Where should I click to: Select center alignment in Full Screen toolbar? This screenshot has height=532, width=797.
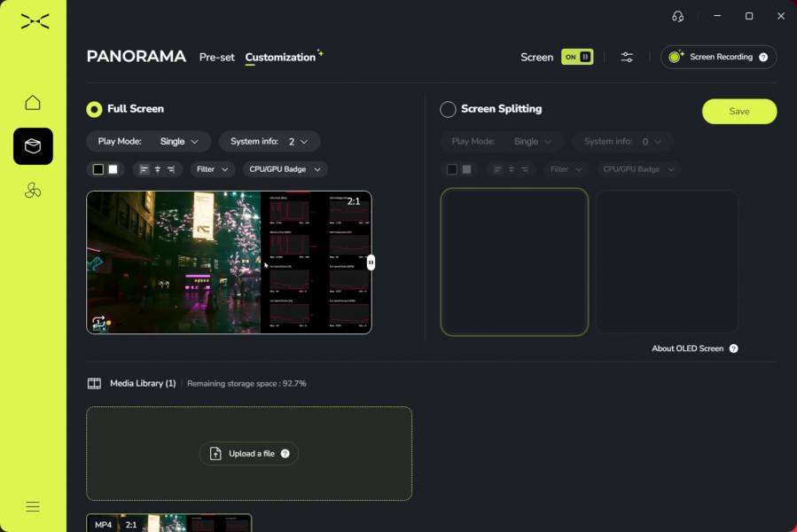[158, 169]
